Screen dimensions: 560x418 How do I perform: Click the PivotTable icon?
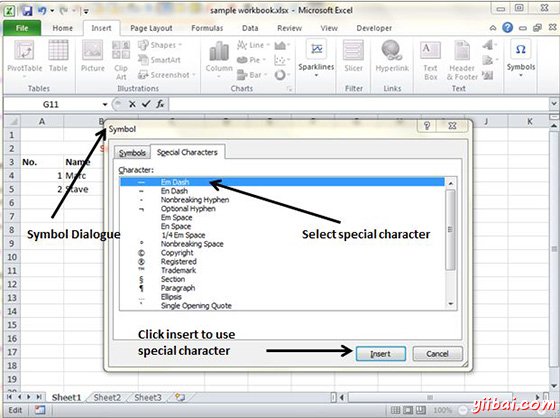pos(24,51)
